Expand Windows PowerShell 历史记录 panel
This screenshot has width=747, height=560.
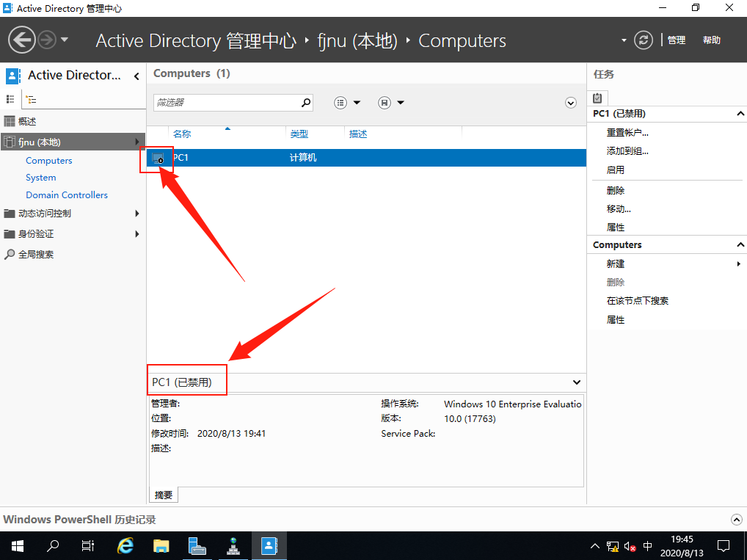pyautogui.click(x=737, y=520)
